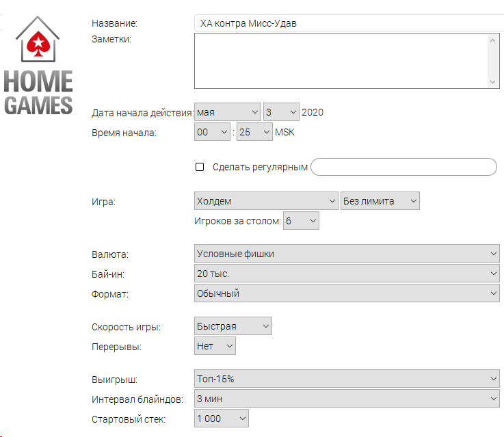
Task: Open the start minutes dropdown showing 25
Action: point(254,132)
